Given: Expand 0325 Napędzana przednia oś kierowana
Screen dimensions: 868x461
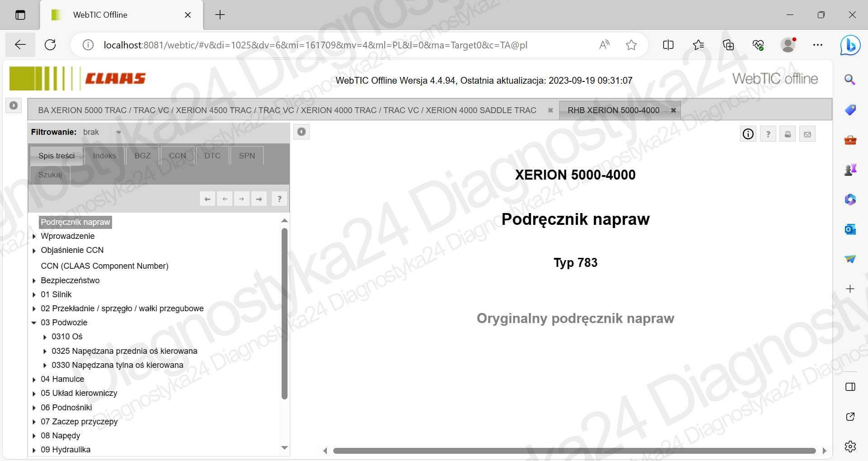Looking at the screenshot, I should pos(45,352).
